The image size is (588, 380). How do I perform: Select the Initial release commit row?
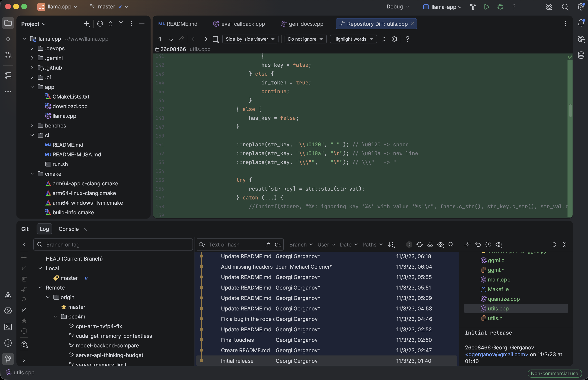[x=327, y=361]
